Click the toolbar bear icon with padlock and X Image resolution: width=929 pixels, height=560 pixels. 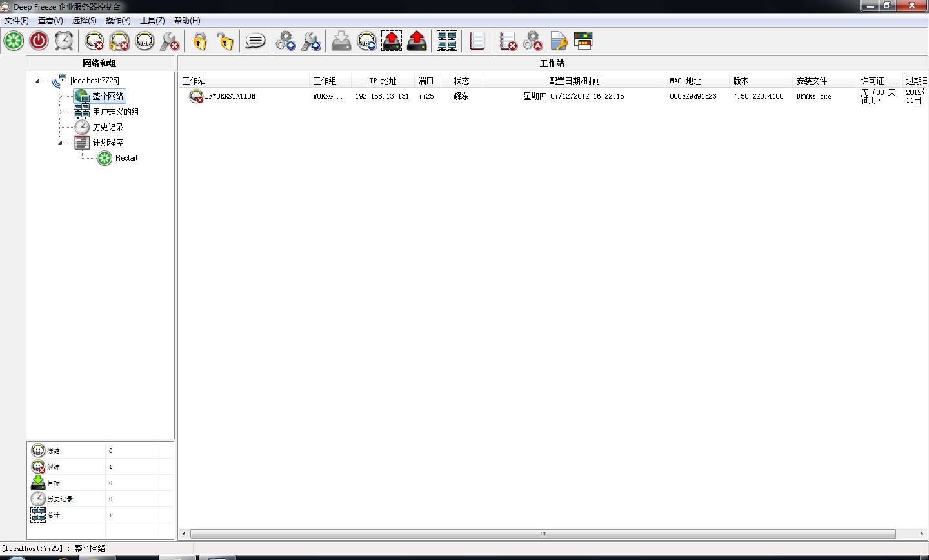(x=119, y=41)
